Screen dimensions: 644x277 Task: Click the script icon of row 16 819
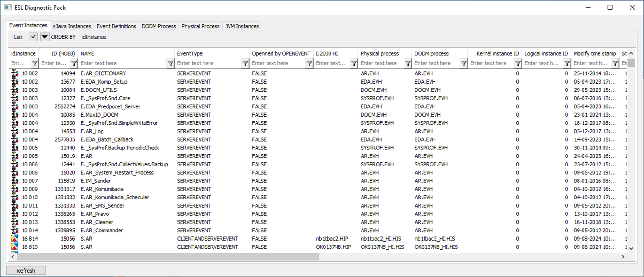pos(15,247)
